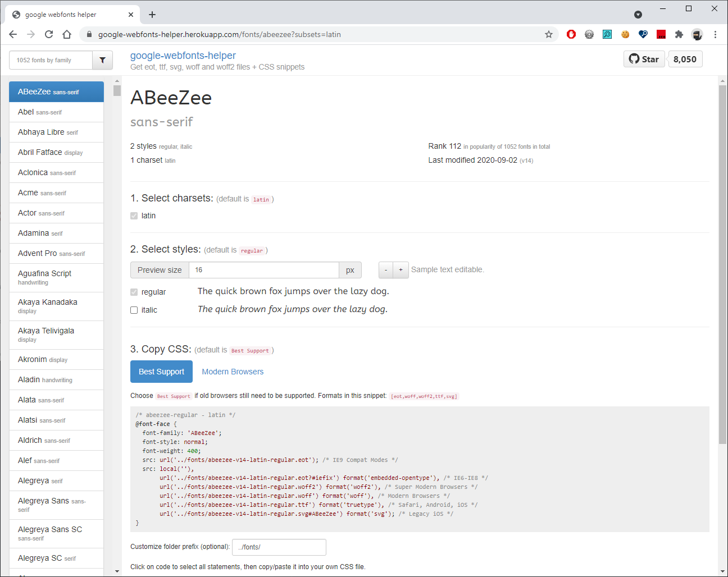The height and width of the screenshot is (577, 728).
Task: Reload the current page
Action: point(49,34)
